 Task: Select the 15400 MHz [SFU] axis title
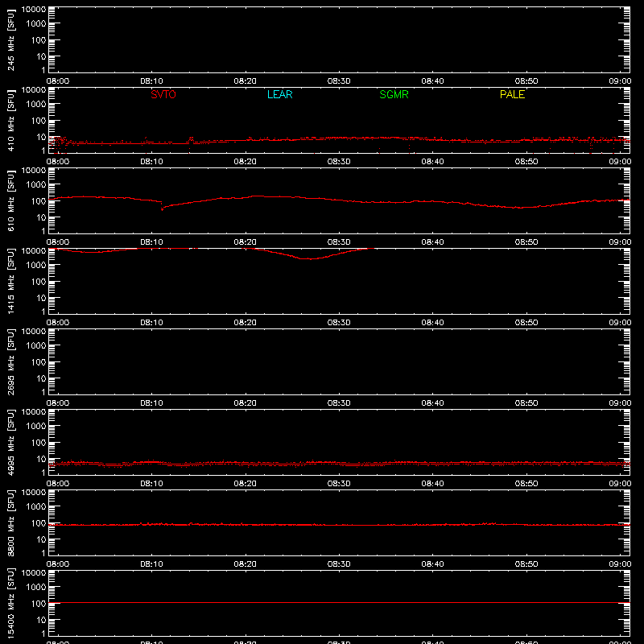point(10,603)
